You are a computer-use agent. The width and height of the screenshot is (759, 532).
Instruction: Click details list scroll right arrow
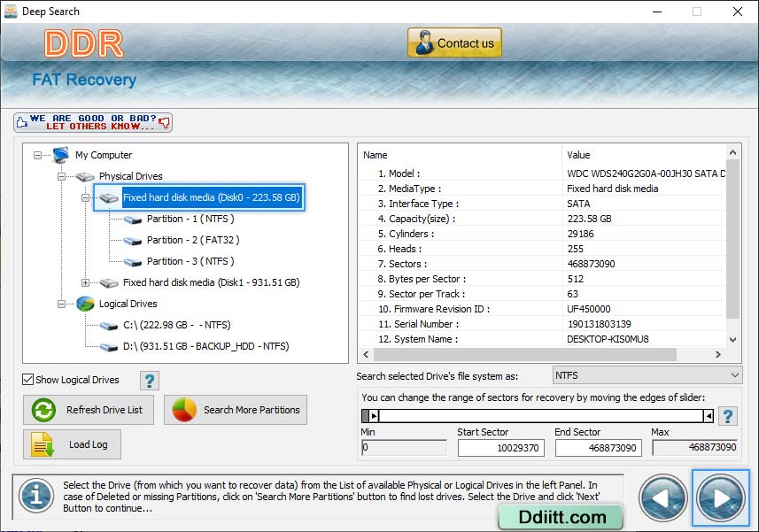[x=718, y=354]
